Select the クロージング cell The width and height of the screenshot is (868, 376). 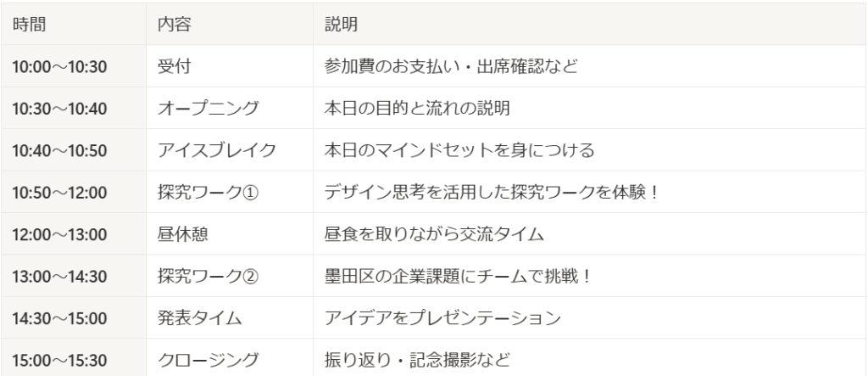230,358
